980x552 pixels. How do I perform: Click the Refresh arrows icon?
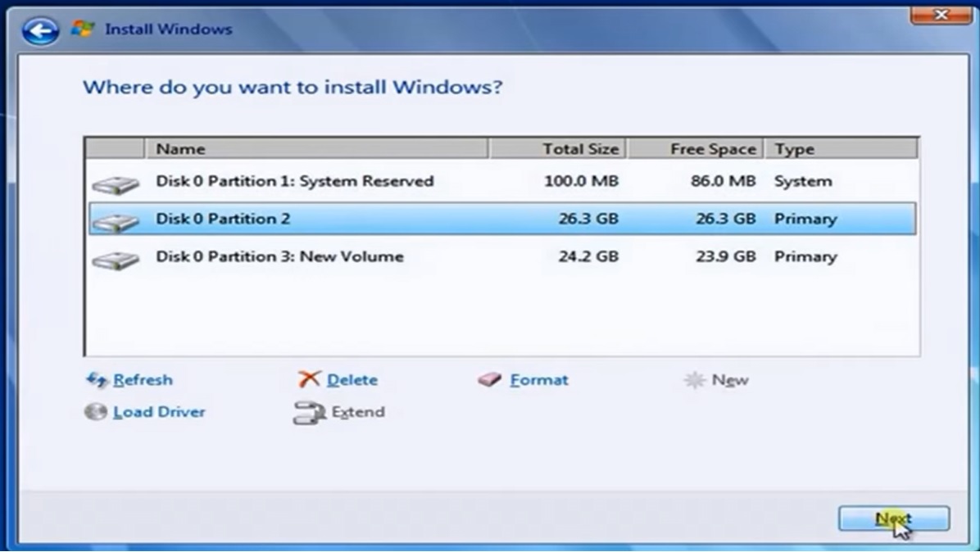tap(97, 380)
